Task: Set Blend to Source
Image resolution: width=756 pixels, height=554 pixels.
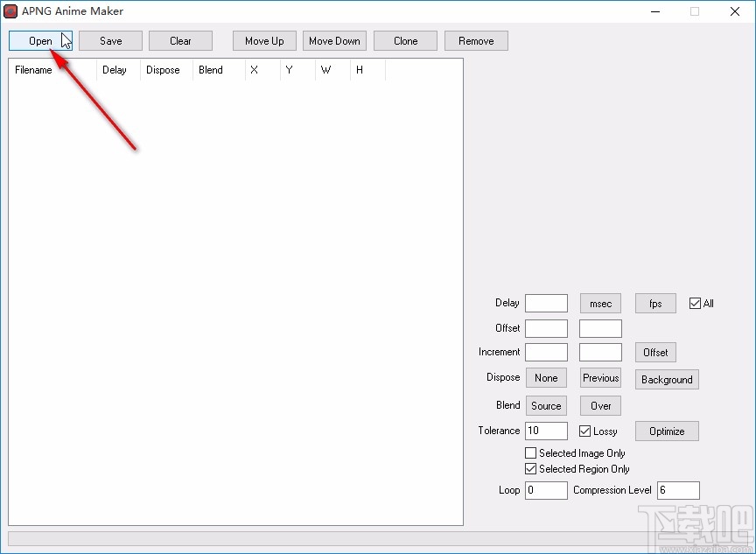Action: 546,406
